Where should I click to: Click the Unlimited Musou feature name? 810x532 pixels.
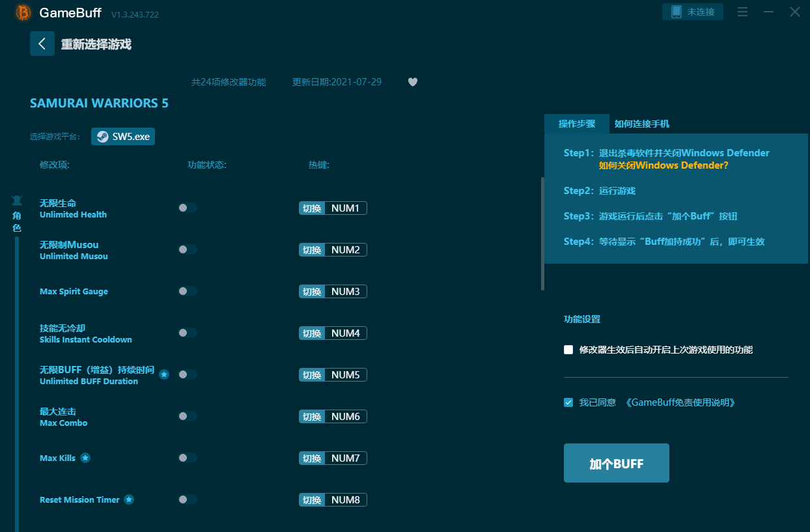pyautogui.click(x=74, y=250)
